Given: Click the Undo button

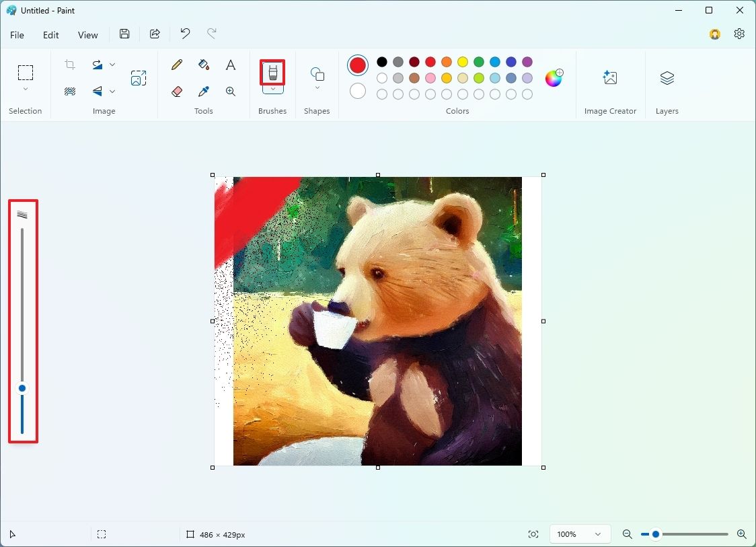Looking at the screenshot, I should pyautogui.click(x=184, y=34).
